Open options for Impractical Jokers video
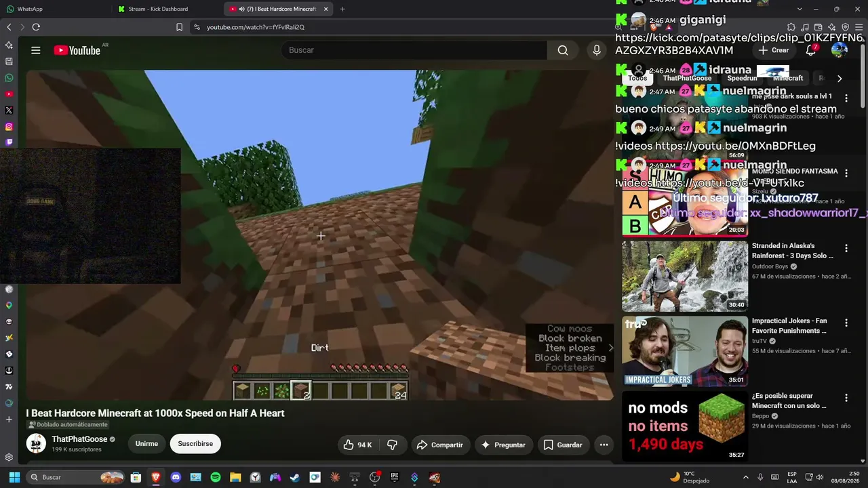The width and height of the screenshot is (868, 488). (846, 323)
